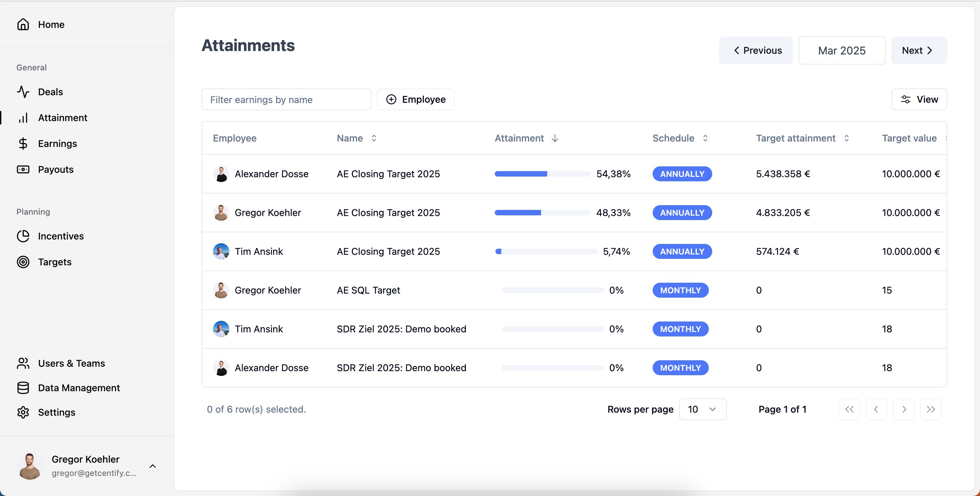Open Deals via activity pulse icon
This screenshot has width=980, height=496.
(23, 92)
